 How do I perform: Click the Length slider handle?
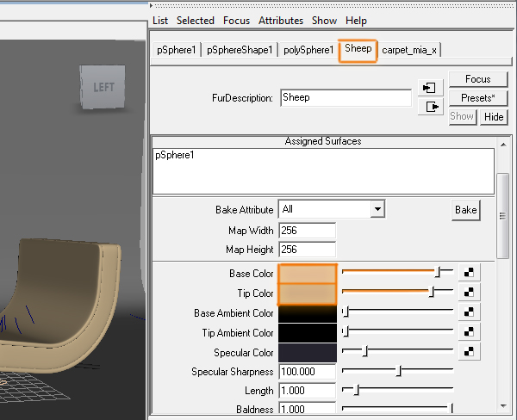tap(357, 390)
